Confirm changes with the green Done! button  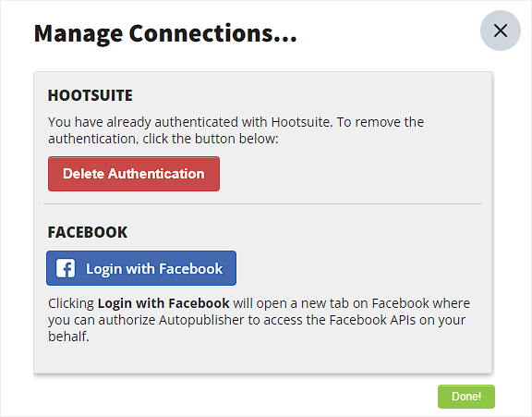tap(466, 397)
